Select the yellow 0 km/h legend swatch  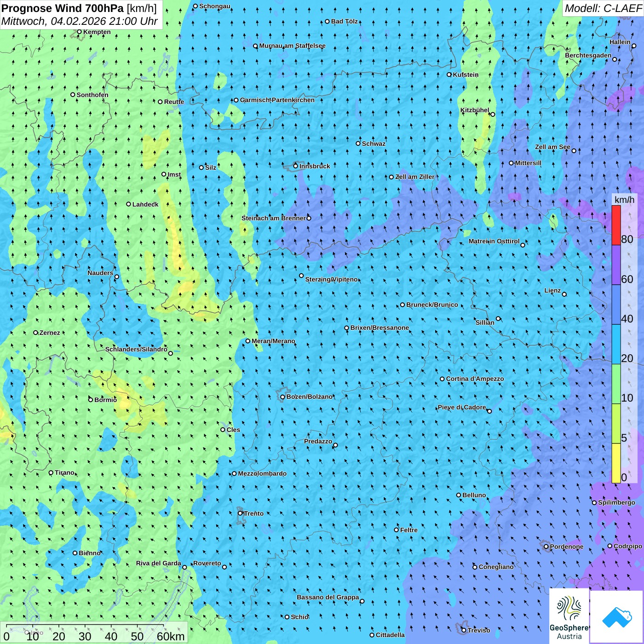pyautogui.click(x=616, y=463)
